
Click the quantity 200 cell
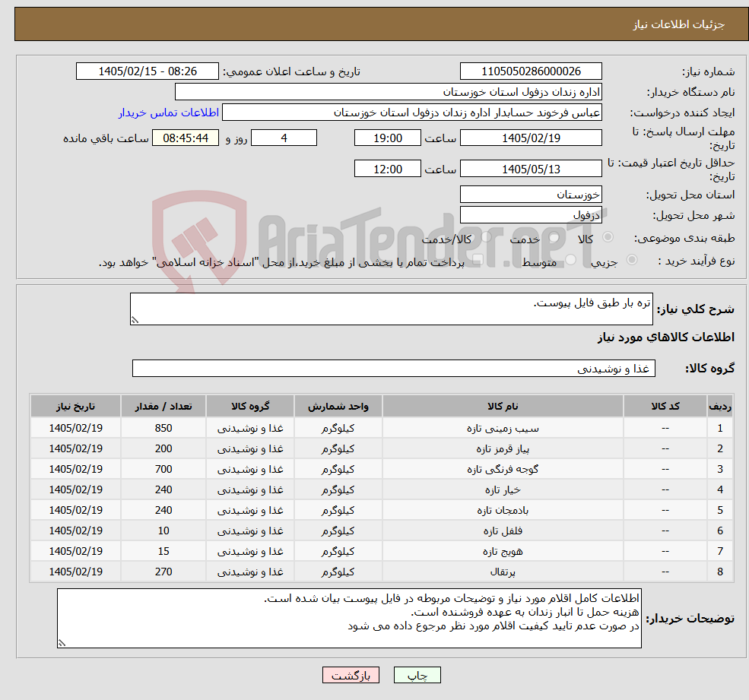coord(163,449)
